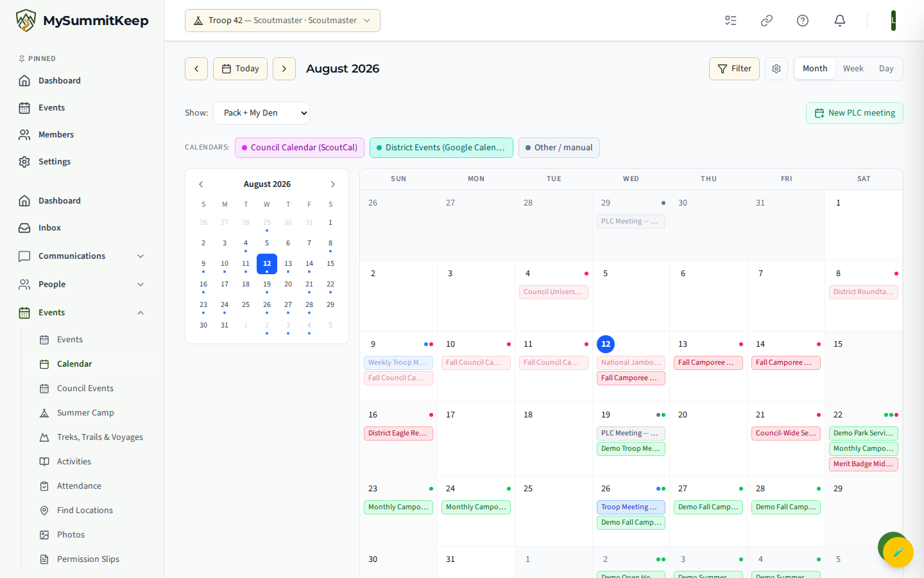Screen dimensions: 924x578
Task: Go to previous month in main calendar
Action: 196,69
